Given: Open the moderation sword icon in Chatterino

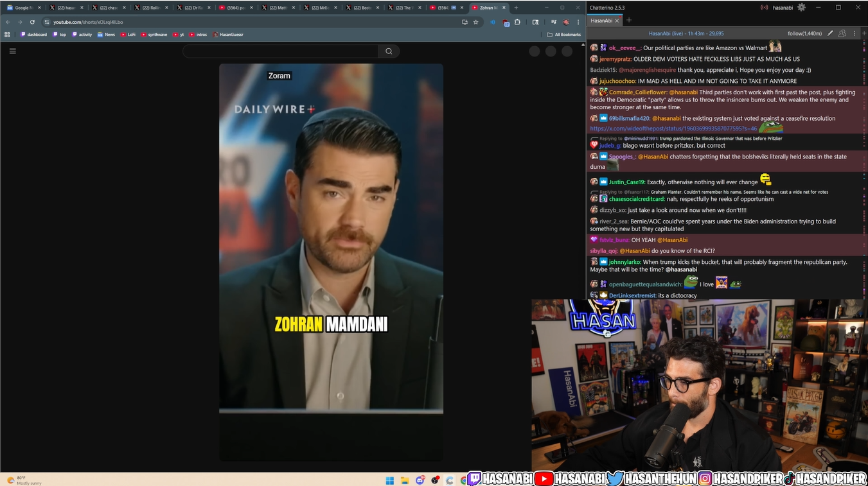Looking at the screenshot, I should (830, 33).
